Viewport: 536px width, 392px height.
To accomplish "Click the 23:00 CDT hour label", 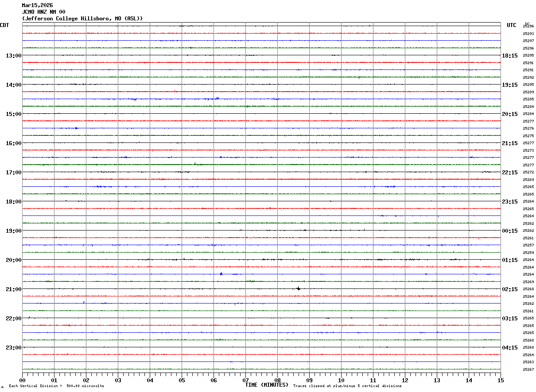I will pyautogui.click(x=13, y=347).
